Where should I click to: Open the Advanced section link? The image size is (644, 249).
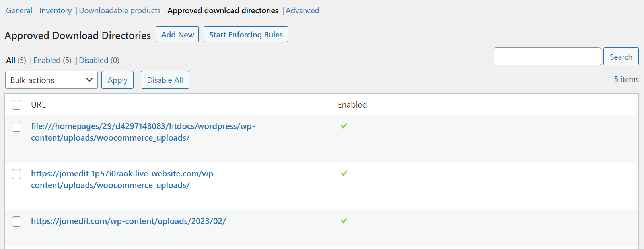[x=302, y=10]
